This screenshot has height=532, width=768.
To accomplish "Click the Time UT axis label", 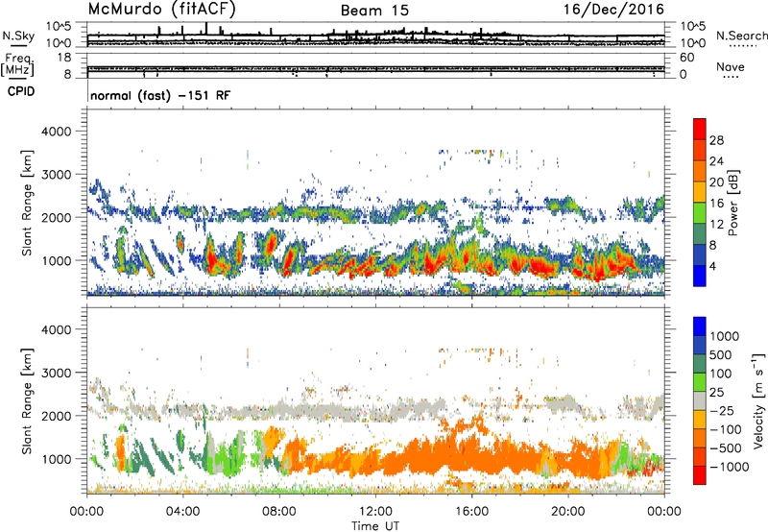I will coord(375,526).
